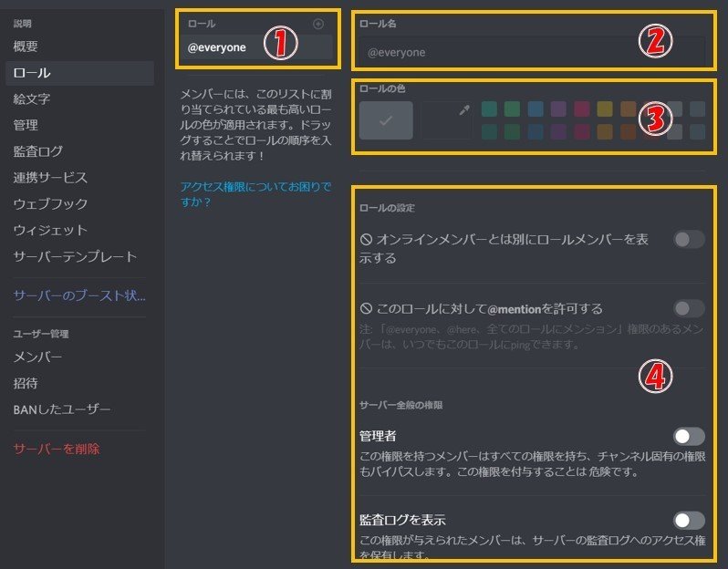Pick the darker blue role color swatch

pos(536,132)
